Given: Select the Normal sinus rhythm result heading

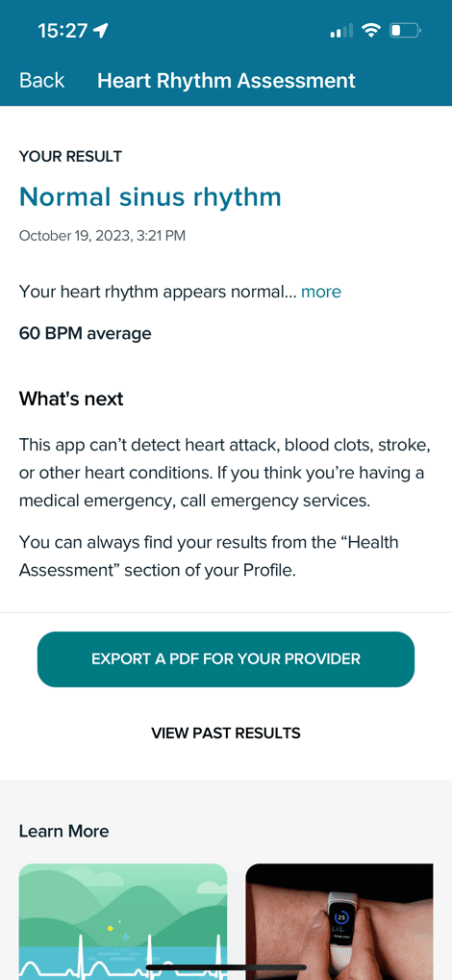Looking at the screenshot, I should [x=150, y=197].
